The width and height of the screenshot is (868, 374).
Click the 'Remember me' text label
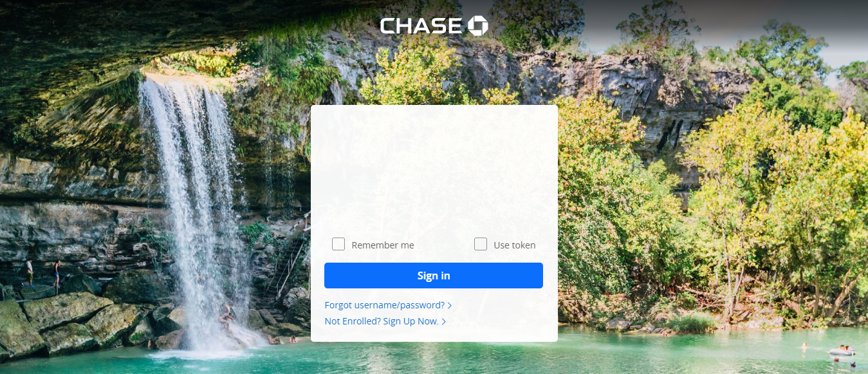(x=383, y=245)
